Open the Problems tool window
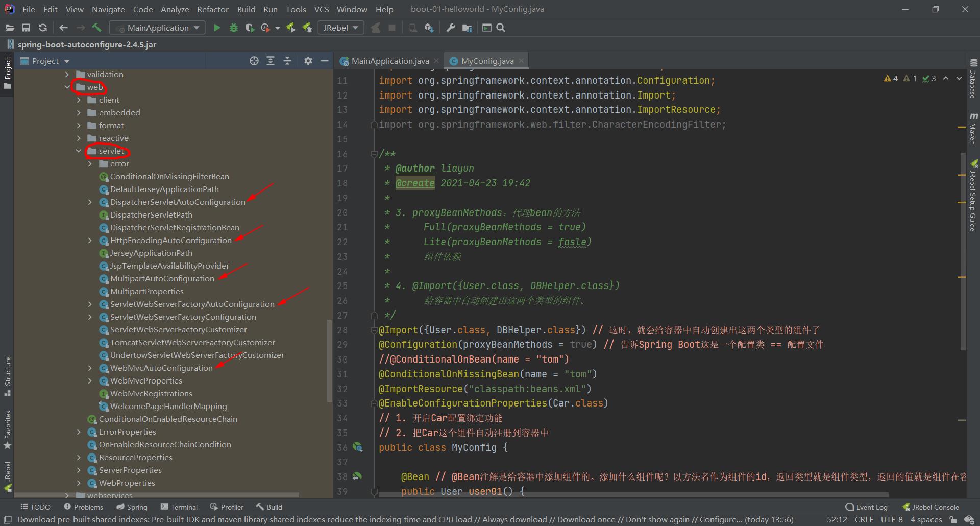This screenshot has height=526, width=980. click(x=83, y=507)
